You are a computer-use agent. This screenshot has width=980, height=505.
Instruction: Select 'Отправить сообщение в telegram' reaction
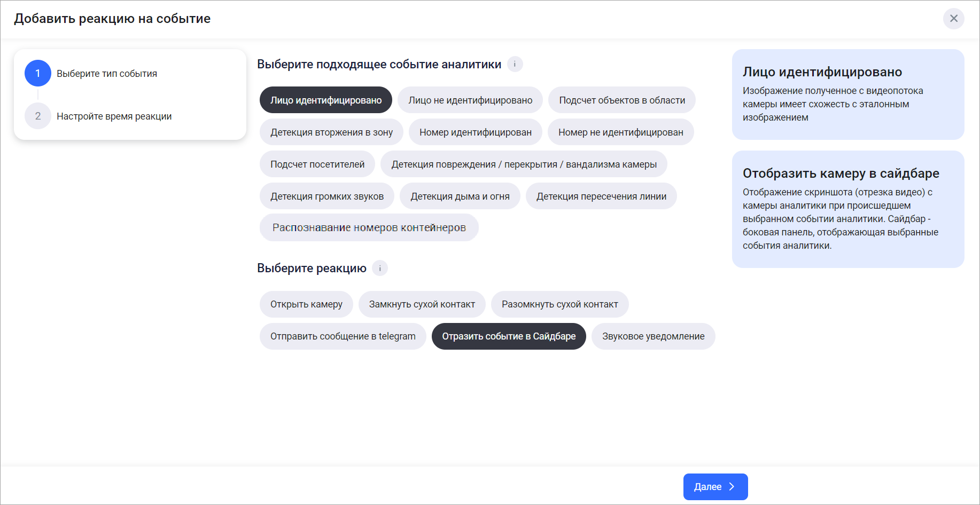click(343, 336)
